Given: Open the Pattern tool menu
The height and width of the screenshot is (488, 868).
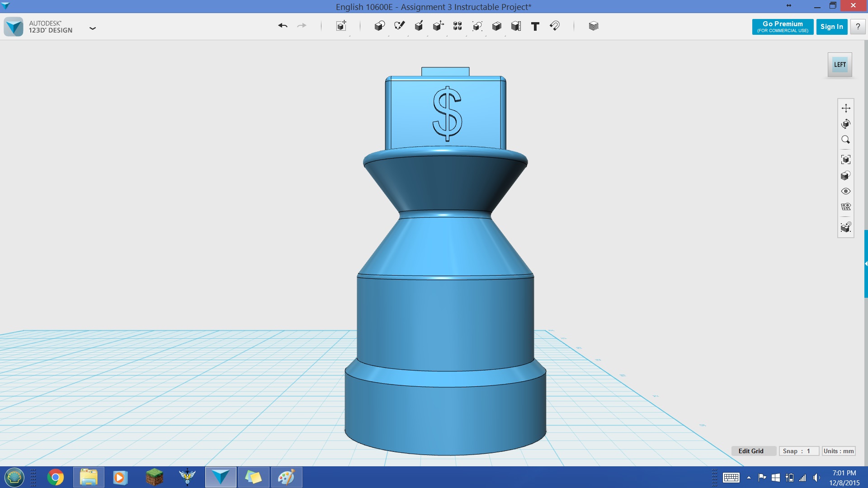Looking at the screenshot, I should click(x=458, y=26).
